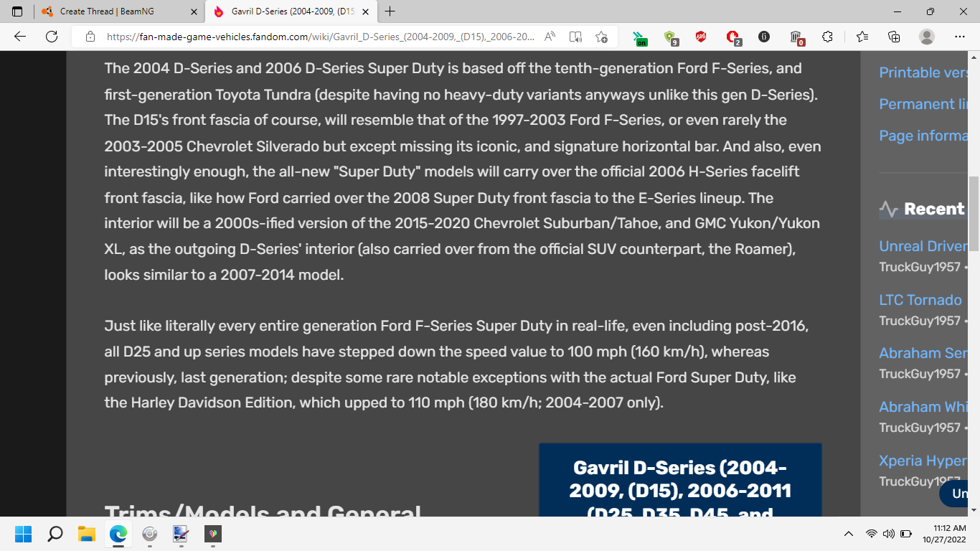Open Windows Start menu
Image resolution: width=980 pixels, height=551 pixels.
[x=24, y=534]
